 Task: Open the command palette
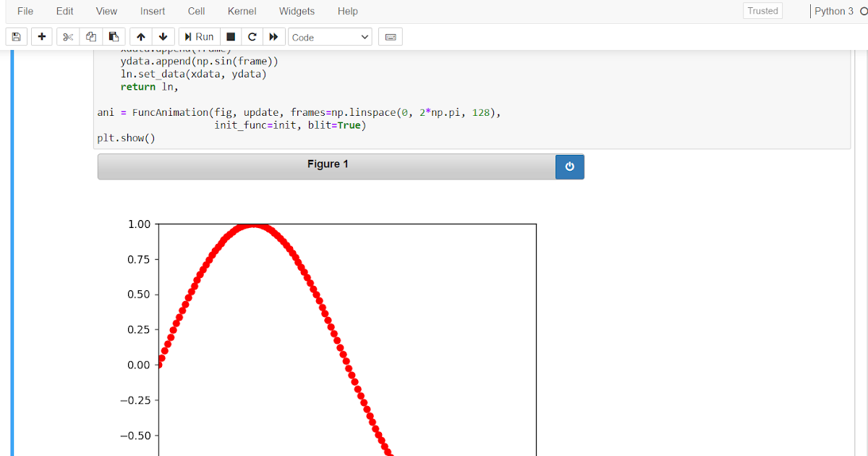tap(390, 36)
